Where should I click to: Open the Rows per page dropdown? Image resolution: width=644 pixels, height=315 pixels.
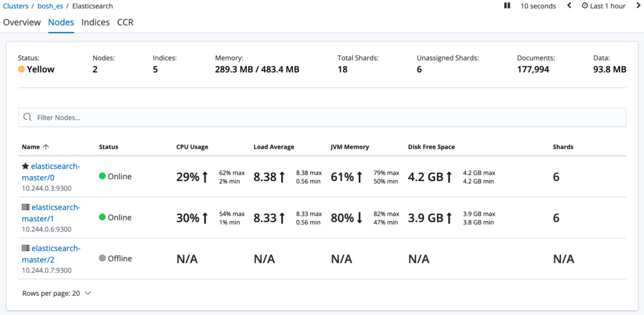[x=57, y=293]
